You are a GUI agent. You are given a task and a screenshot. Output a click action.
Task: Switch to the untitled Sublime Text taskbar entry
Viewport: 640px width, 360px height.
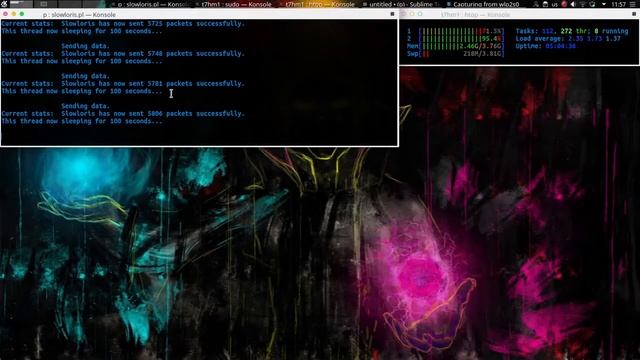400,4
